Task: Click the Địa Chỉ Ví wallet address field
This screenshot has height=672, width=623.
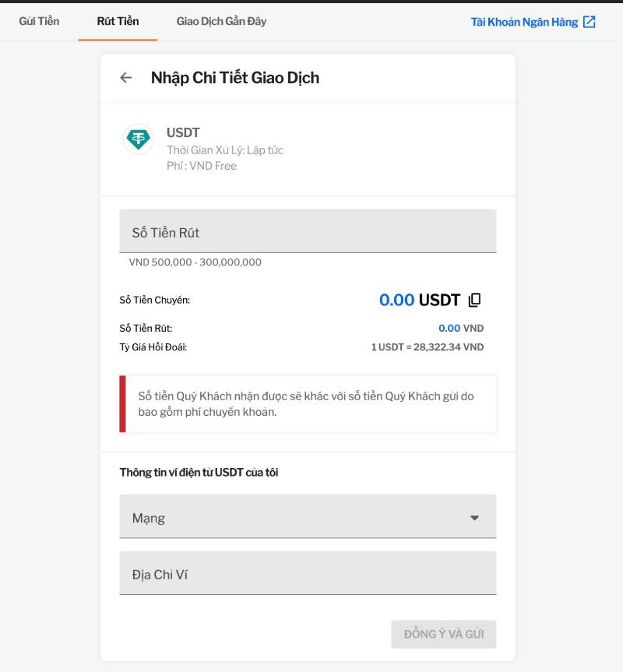Action: coord(307,572)
